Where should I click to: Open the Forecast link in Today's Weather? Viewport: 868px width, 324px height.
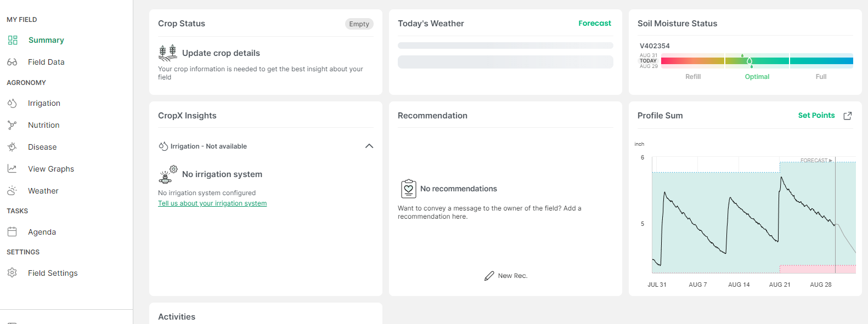pos(594,23)
